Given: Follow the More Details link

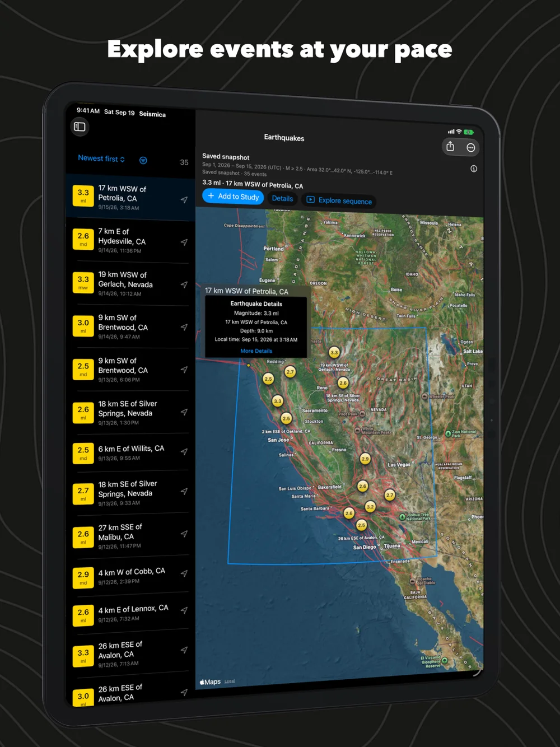Looking at the screenshot, I should tap(256, 351).
